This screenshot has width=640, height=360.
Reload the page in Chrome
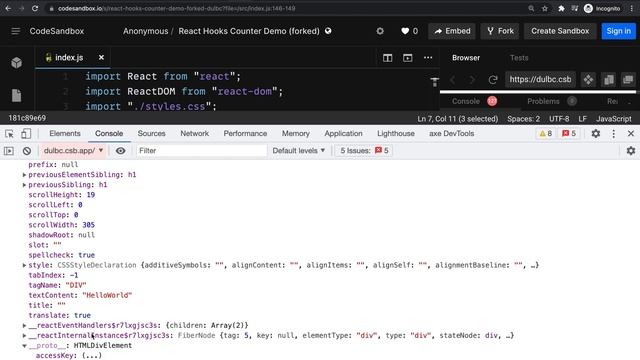(35, 8)
